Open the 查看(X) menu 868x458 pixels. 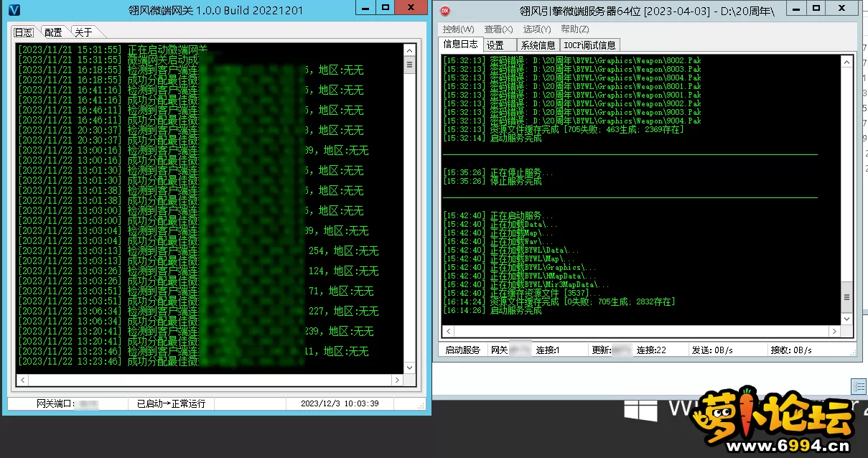[498, 29]
